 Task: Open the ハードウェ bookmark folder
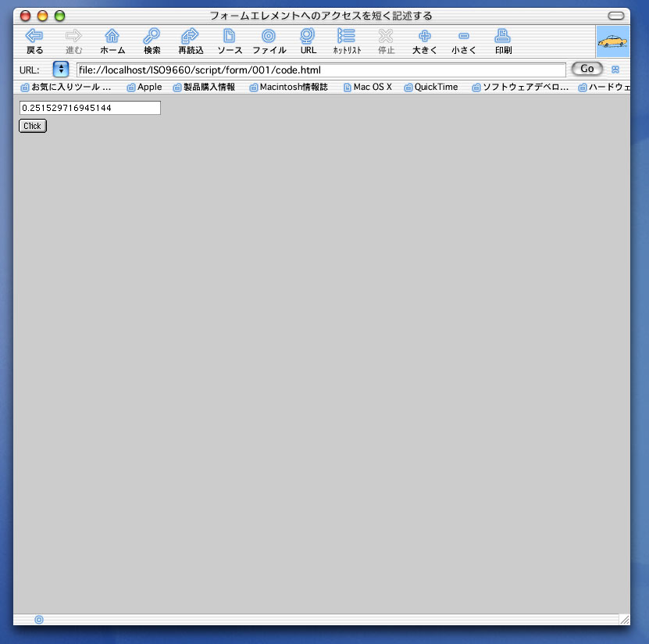(x=604, y=87)
